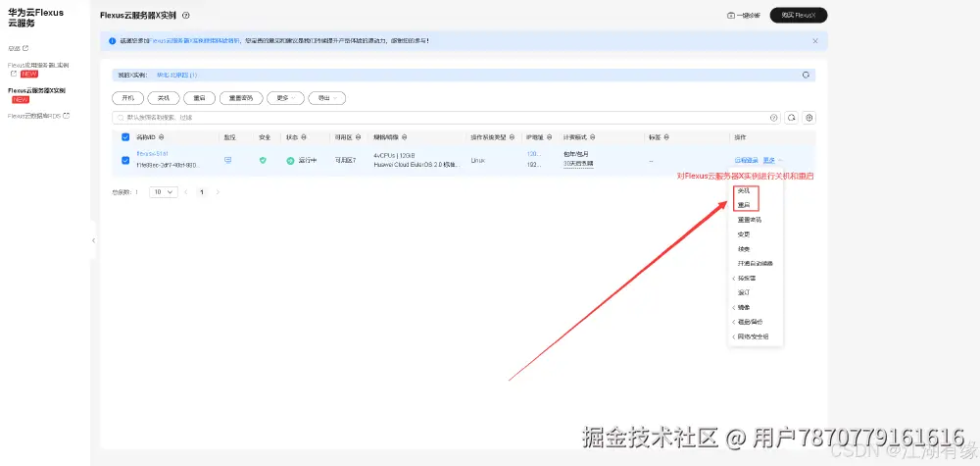
Task: Open the 导出 export dropdown
Action: coord(327,98)
